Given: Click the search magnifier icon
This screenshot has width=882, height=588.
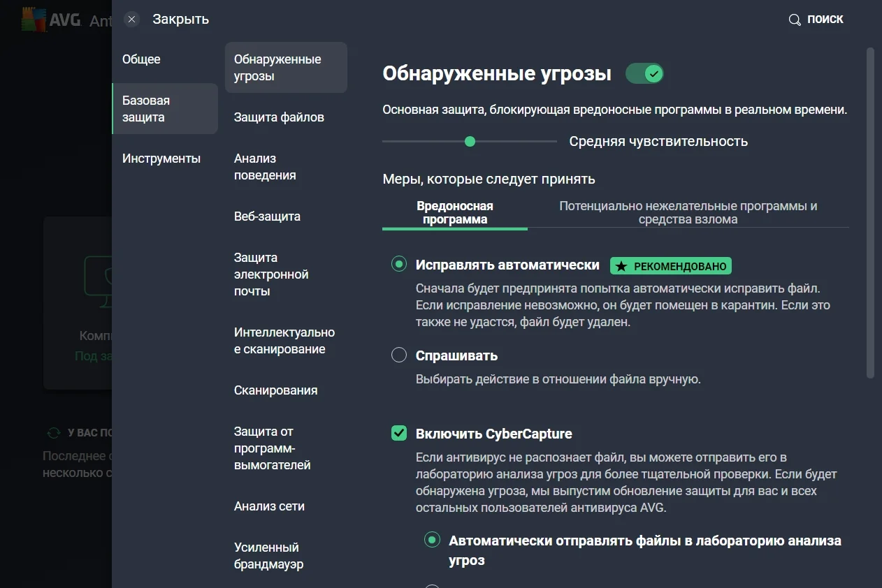Looking at the screenshot, I should point(795,20).
